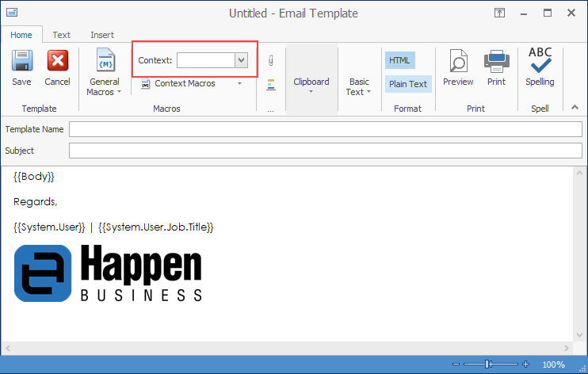
Task: Open the Context combo box dropdown
Action: point(242,60)
